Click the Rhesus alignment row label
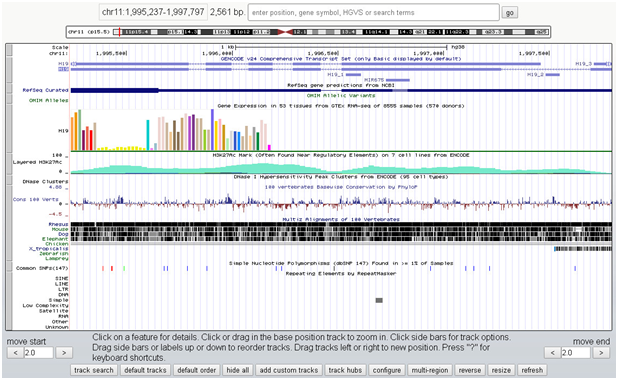The width and height of the screenshot is (618, 380). (x=58, y=224)
